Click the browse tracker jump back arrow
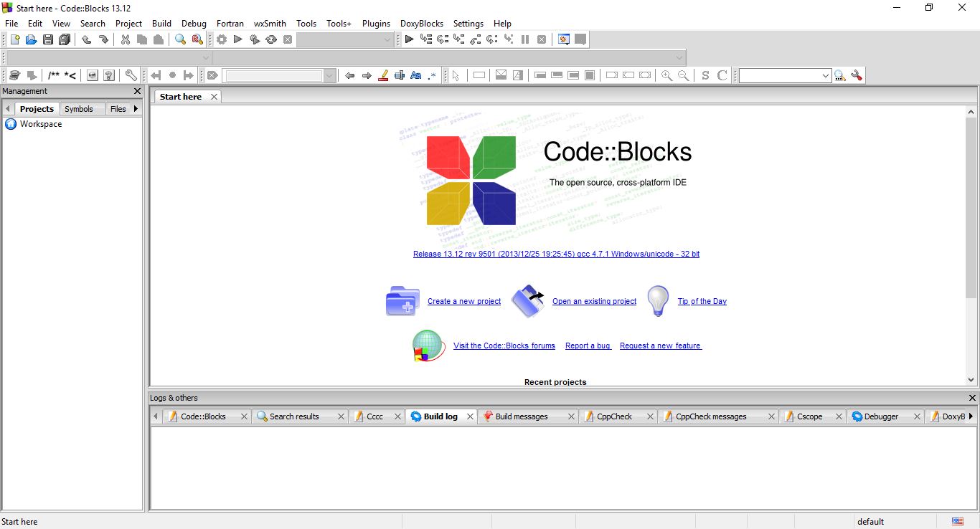Image resolution: width=980 pixels, height=529 pixels. click(x=156, y=75)
